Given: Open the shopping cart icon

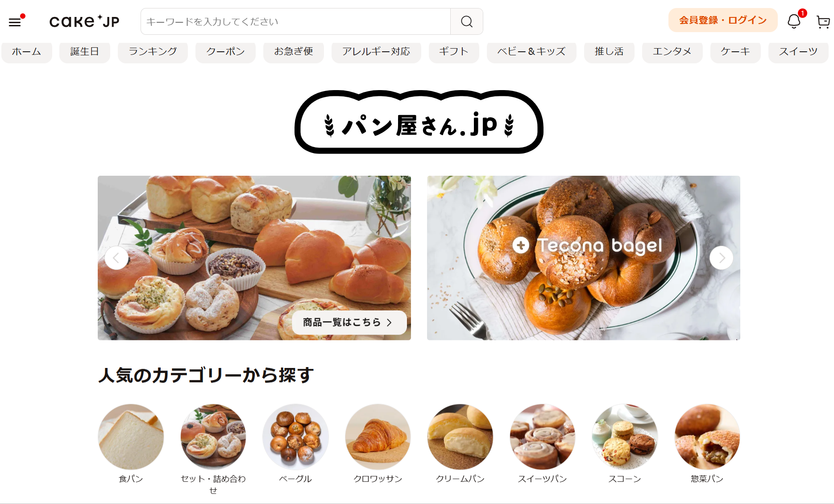Looking at the screenshot, I should tap(823, 22).
